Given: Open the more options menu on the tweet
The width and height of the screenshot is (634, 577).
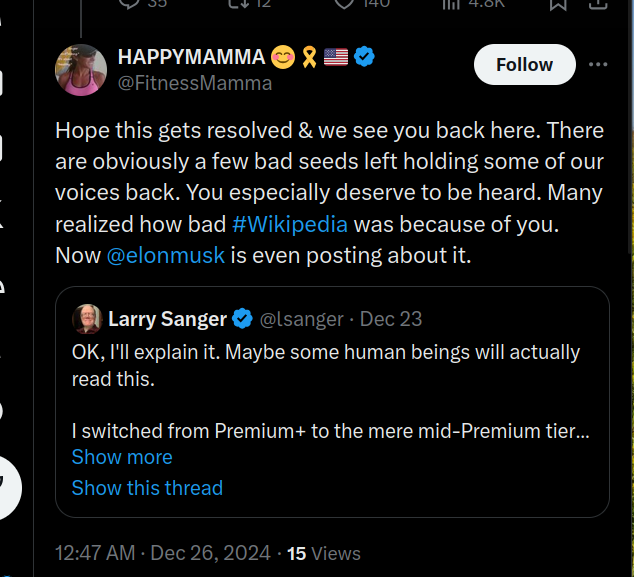Looking at the screenshot, I should [x=598, y=65].
